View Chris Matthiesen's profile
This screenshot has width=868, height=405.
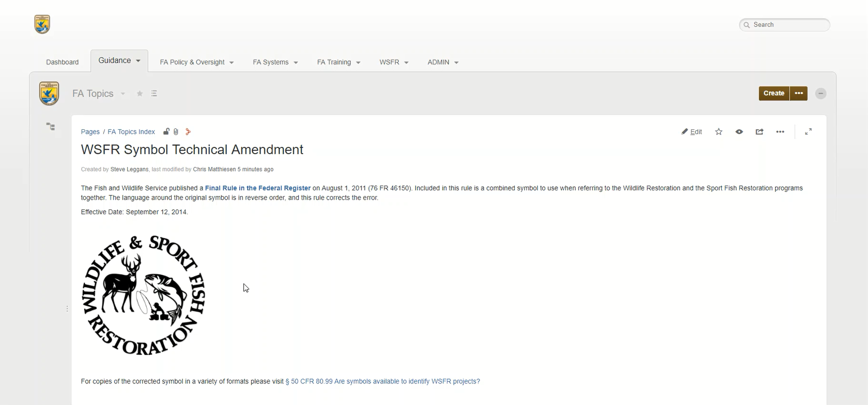[x=214, y=169]
